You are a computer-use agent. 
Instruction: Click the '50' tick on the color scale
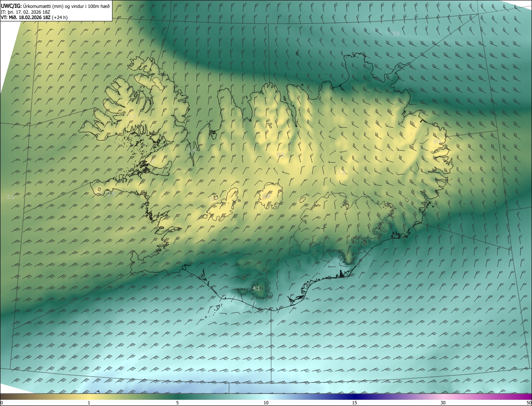pos(529,403)
